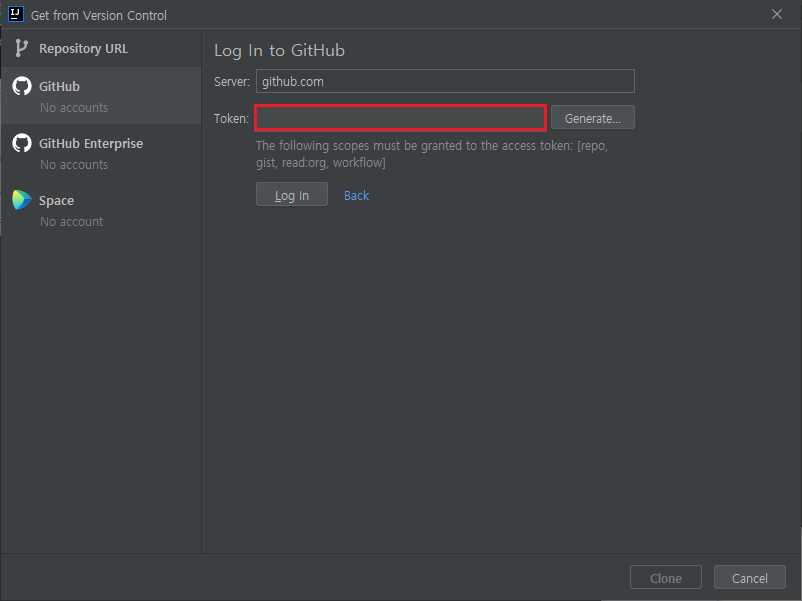Select the GitHub sidebar entry
Image resolution: width=802 pixels, height=601 pixels.
click(101, 96)
